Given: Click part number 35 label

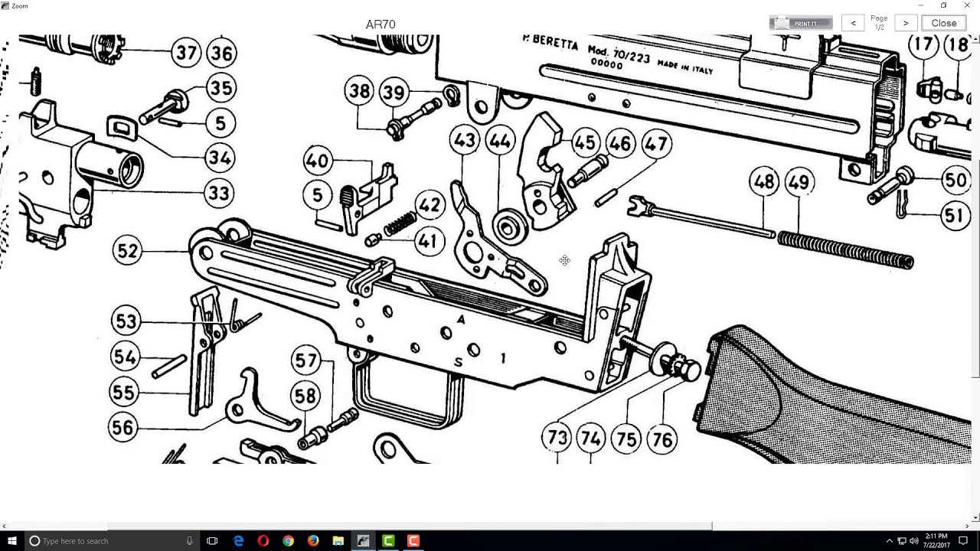Looking at the screenshot, I should click(x=220, y=88).
